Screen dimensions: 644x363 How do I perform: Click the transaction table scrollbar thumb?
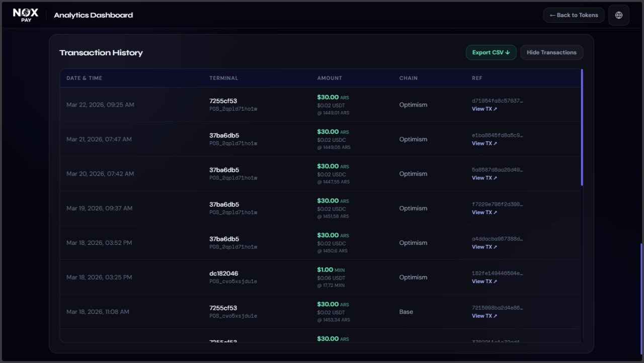click(582, 128)
